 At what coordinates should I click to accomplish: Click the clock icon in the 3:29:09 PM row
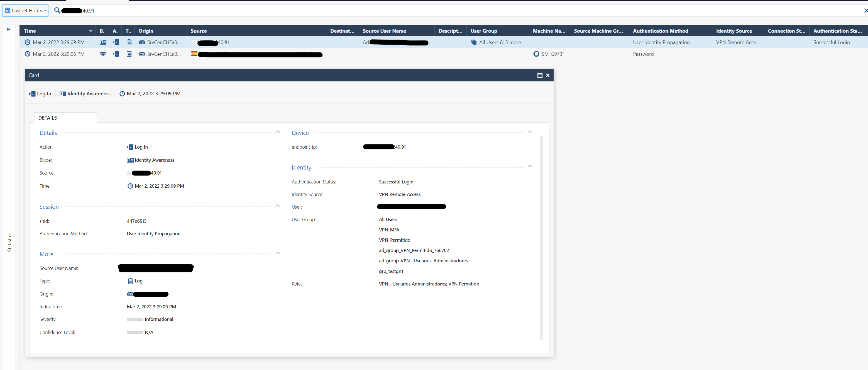pyautogui.click(x=28, y=42)
